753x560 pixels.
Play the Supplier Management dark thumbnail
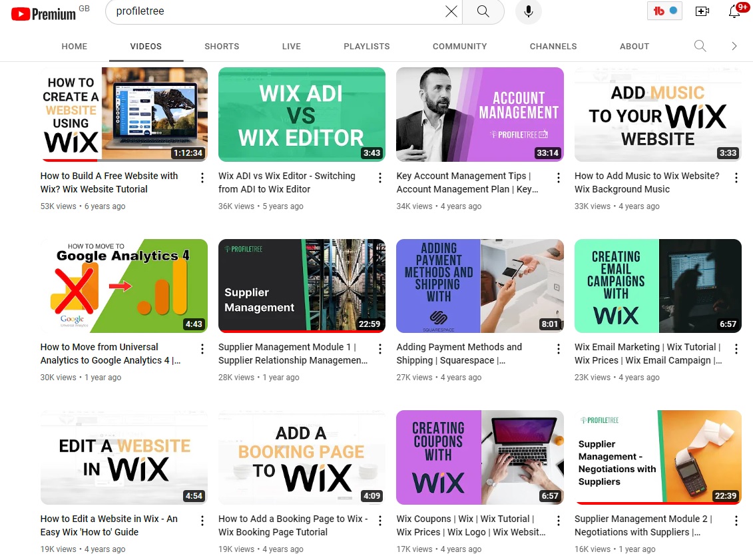302,286
